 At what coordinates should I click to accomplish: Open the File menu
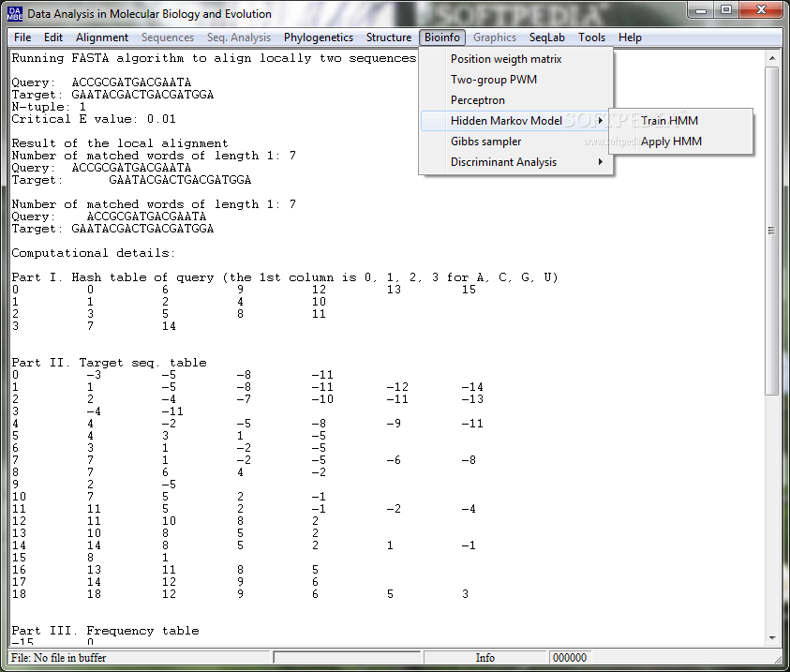pos(22,37)
